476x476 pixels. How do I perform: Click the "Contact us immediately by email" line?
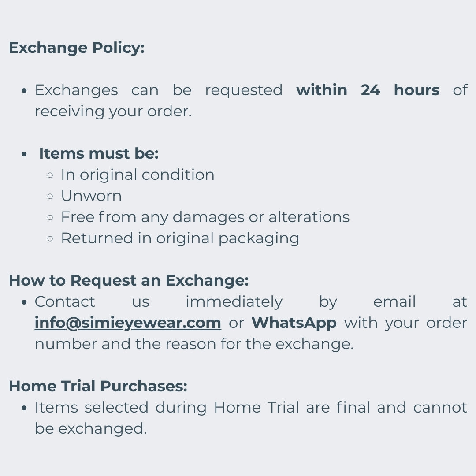point(251,302)
